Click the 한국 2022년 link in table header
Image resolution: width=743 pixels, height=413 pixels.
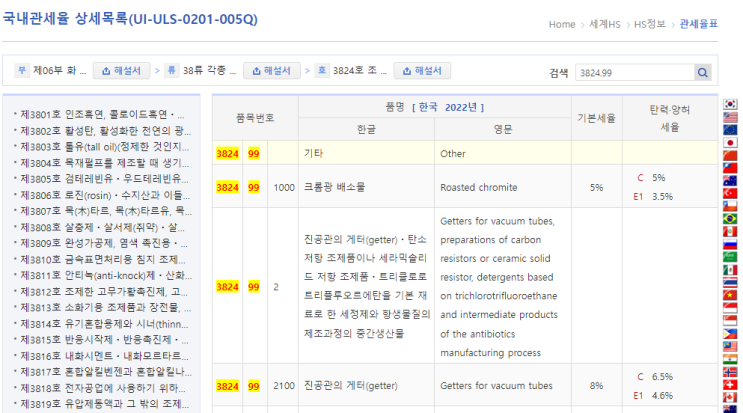pos(449,107)
